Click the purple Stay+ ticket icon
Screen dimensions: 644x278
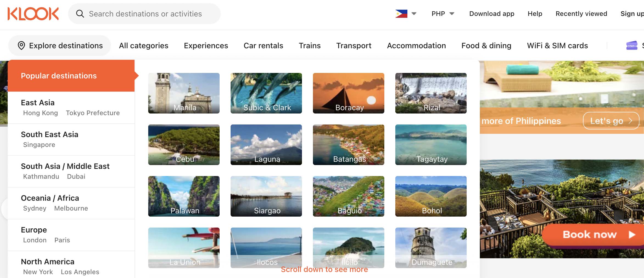pyautogui.click(x=631, y=46)
